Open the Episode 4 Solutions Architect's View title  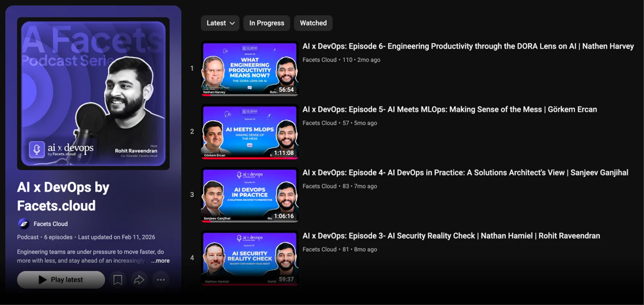point(465,173)
